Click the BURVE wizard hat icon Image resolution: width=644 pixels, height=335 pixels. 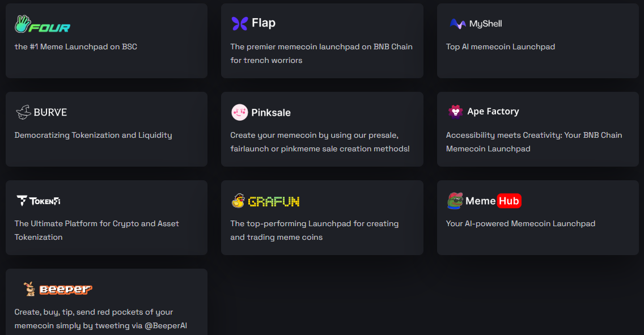click(23, 112)
